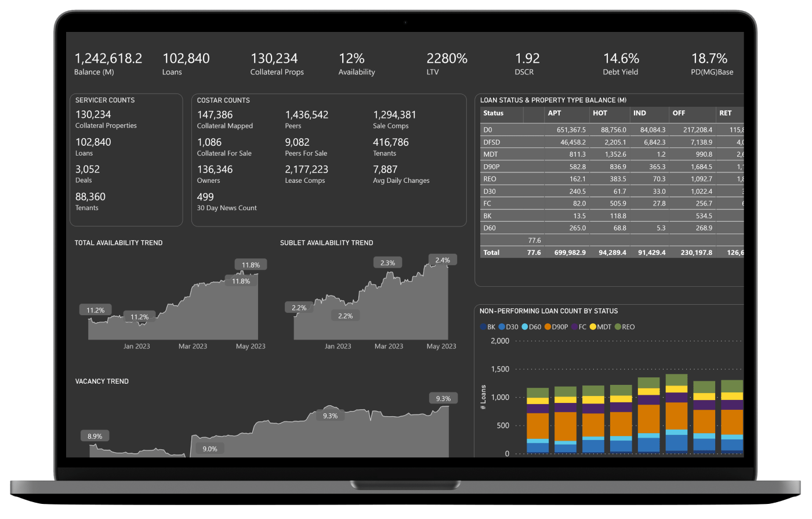Click the BK legend dot
Image resolution: width=812 pixels, height=519 pixels.
pos(483,327)
